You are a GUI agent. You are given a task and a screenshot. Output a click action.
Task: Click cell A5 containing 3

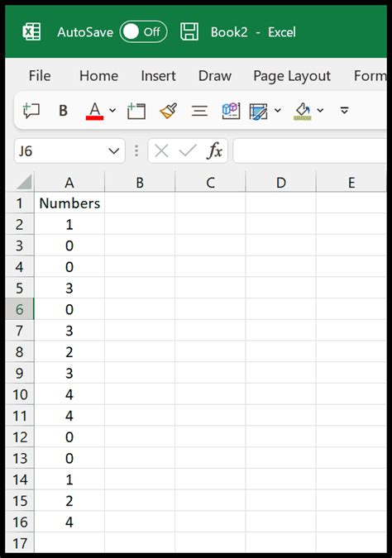tap(69, 289)
